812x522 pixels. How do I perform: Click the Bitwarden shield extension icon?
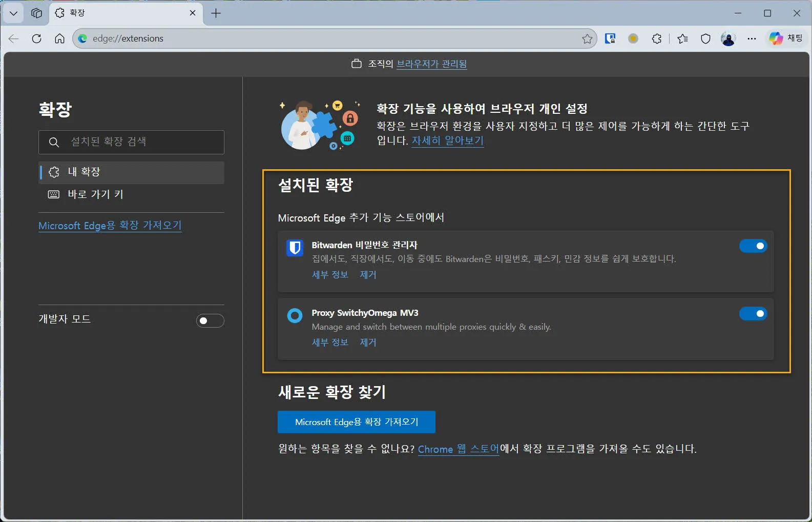pyautogui.click(x=295, y=248)
